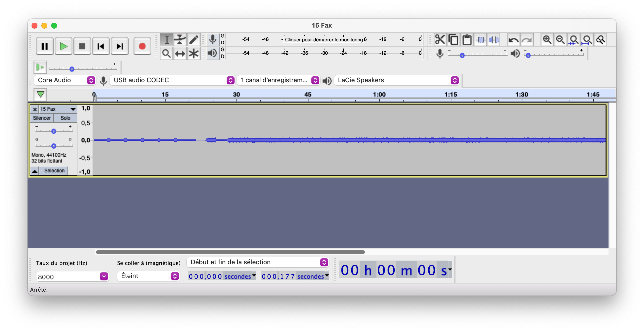Paste with the clipboard icon

[x=467, y=39]
